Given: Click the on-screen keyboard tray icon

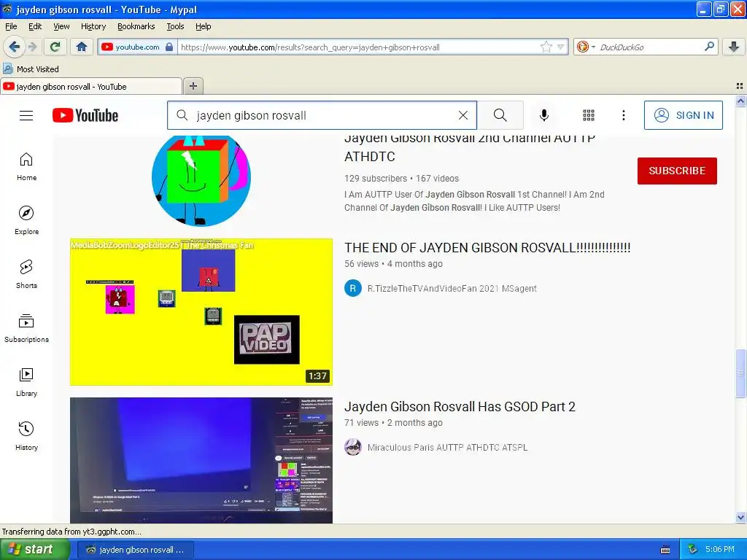Looking at the screenshot, I should pyautogui.click(x=665, y=550).
